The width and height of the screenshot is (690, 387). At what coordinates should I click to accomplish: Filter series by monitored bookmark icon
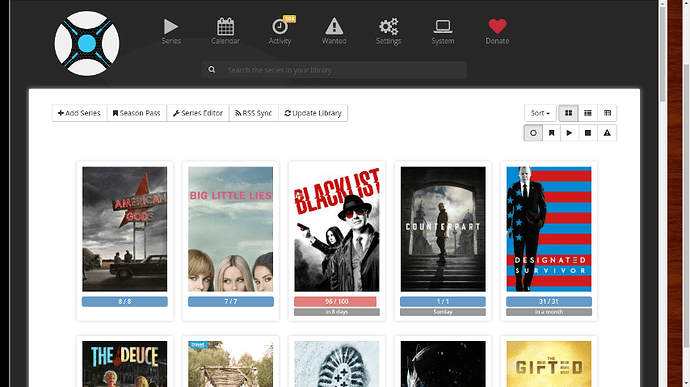point(551,133)
